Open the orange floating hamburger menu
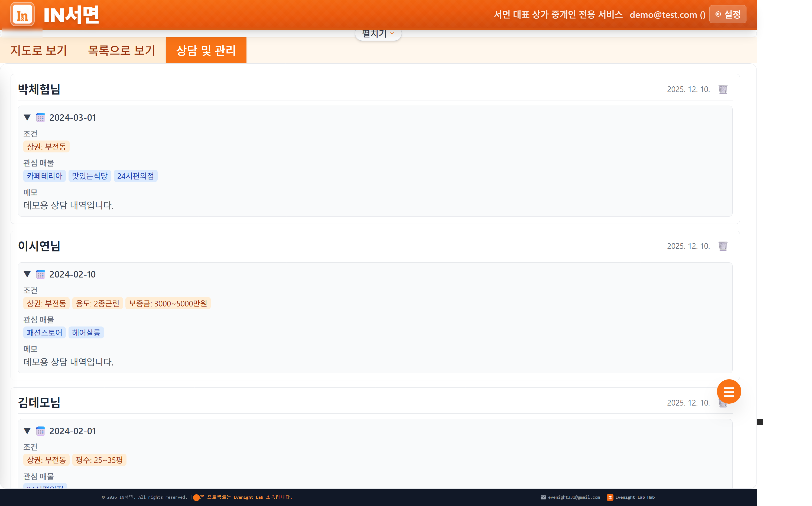Viewport: 812px width, 506px height. [x=729, y=391]
